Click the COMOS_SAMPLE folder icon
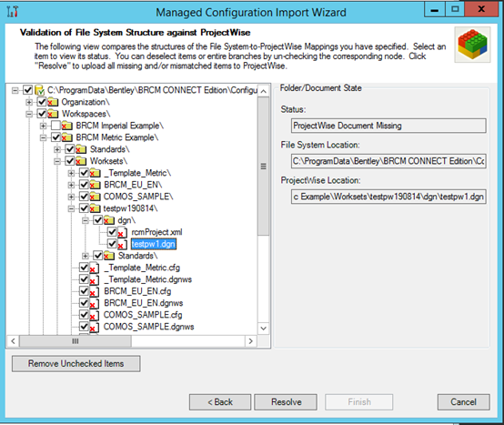Image resolution: width=504 pixels, height=425 pixels. click(96, 197)
